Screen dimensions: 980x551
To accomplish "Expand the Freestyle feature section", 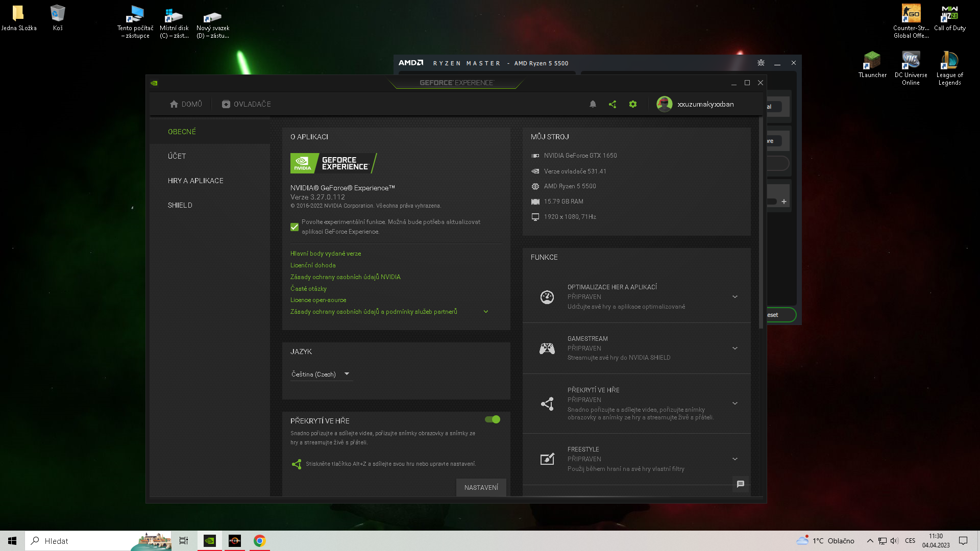I will coord(735,459).
